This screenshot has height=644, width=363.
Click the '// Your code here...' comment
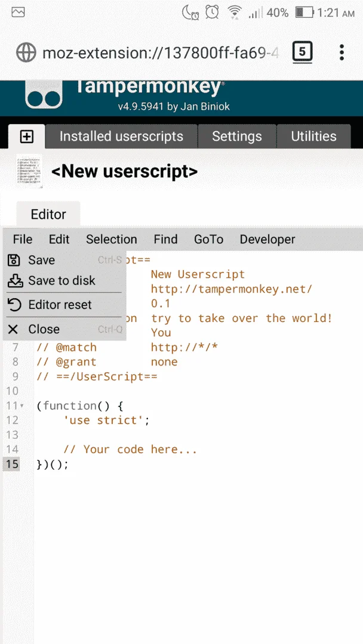coord(130,450)
